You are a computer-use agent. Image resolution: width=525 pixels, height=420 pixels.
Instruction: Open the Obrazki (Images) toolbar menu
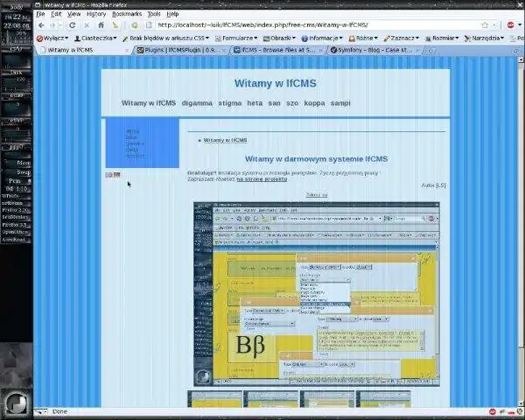[280, 38]
